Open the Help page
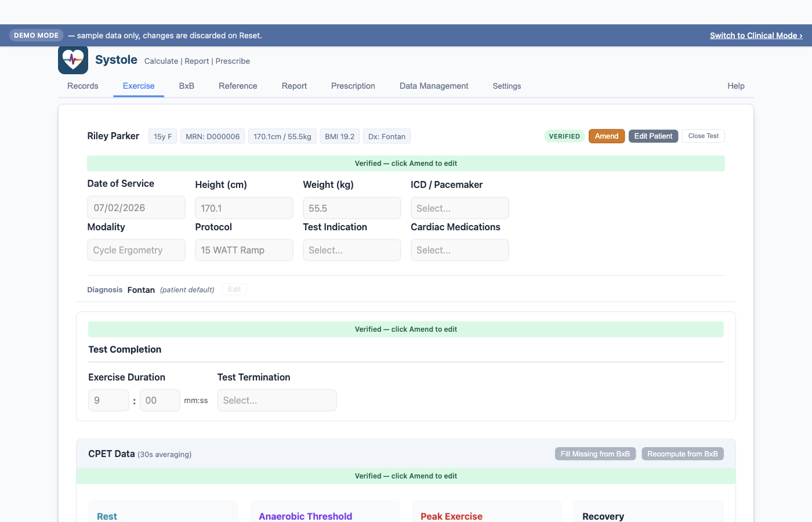This screenshot has height=522, width=812. pos(736,86)
